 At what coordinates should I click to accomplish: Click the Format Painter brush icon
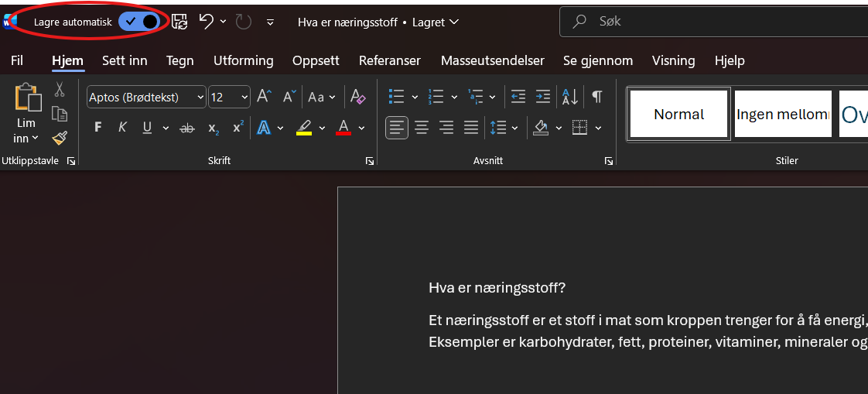tap(60, 138)
